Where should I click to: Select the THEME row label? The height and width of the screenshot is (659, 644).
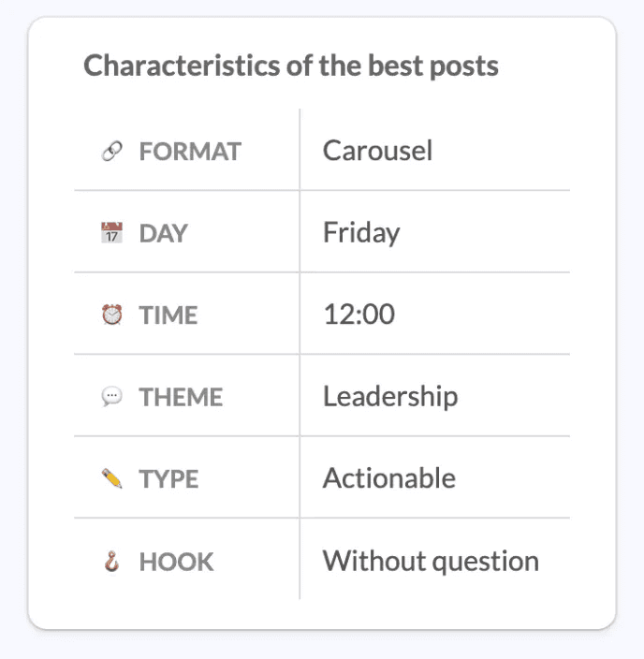point(181,397)
